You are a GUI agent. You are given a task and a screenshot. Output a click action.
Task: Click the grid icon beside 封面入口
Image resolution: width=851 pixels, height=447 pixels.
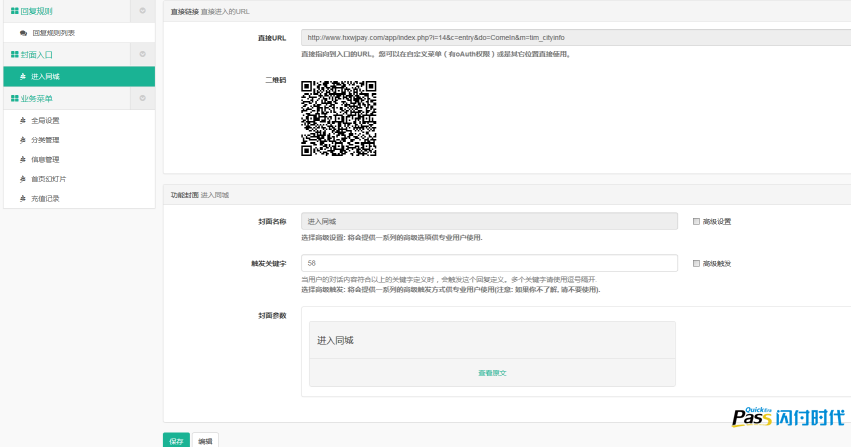(x=15, y=55)
